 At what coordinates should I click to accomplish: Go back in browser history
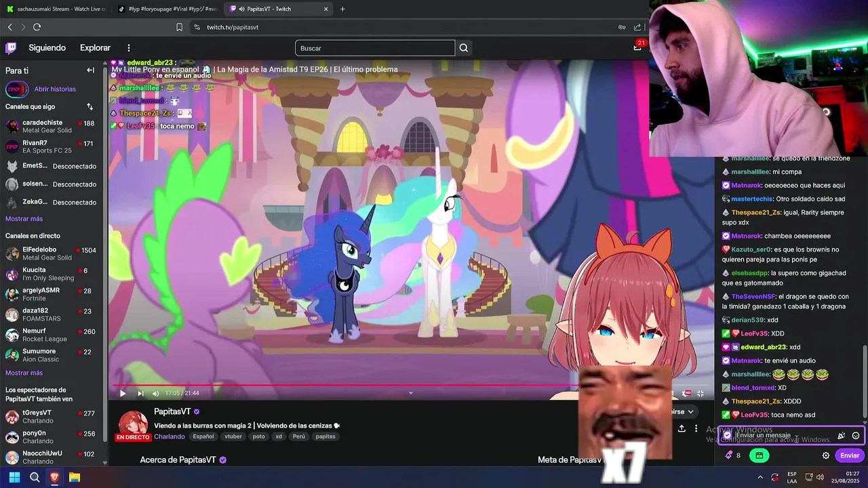[9, 27]
